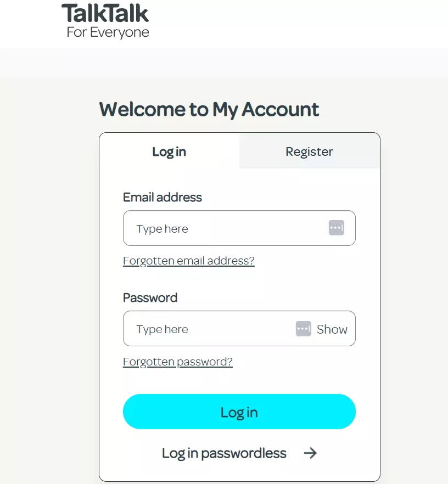Choose Log in passwordless
Image resolution: width=448 pixels, height=484 pixels.
[x=223, y=453]
